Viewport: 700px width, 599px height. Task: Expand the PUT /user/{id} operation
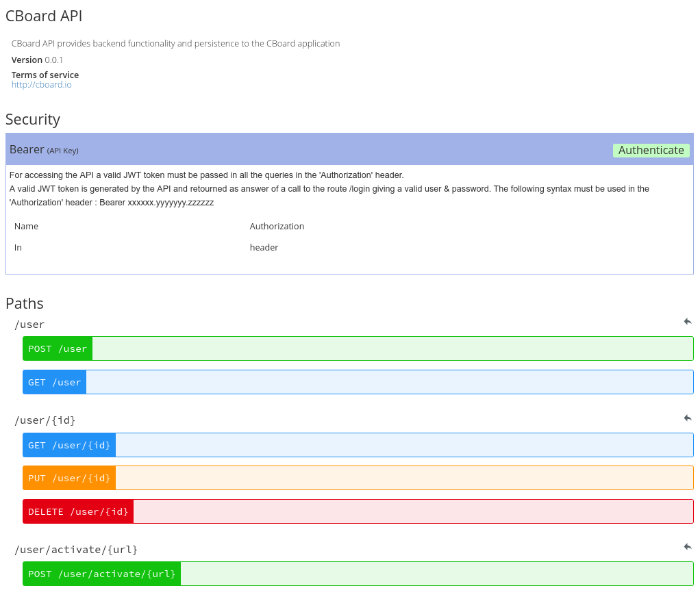[358, 478]
